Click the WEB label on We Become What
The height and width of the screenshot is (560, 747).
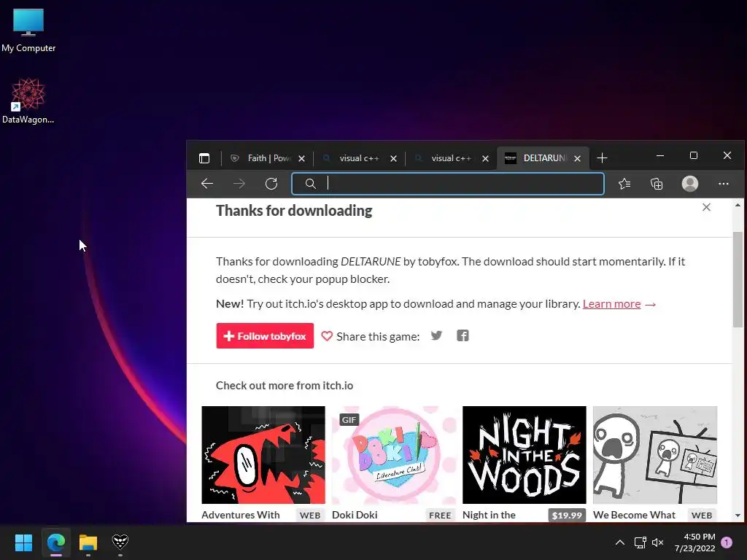point(702,516)
